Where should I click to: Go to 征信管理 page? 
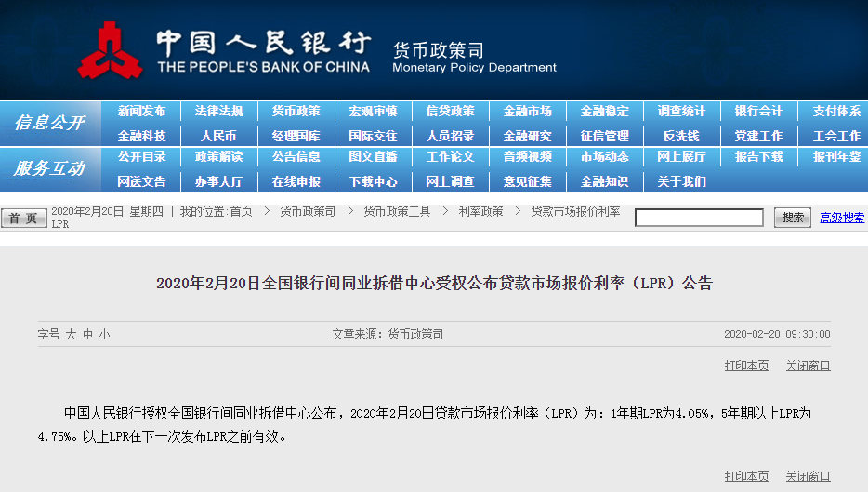point(604,136)
